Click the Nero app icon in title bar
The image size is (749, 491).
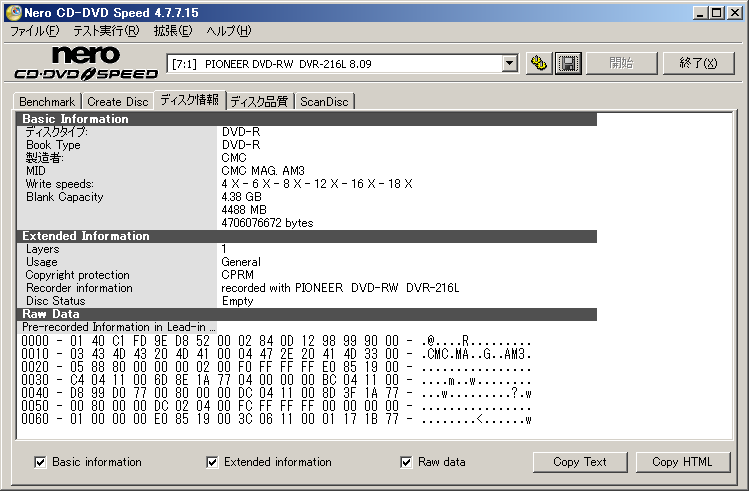pos(14,12)
